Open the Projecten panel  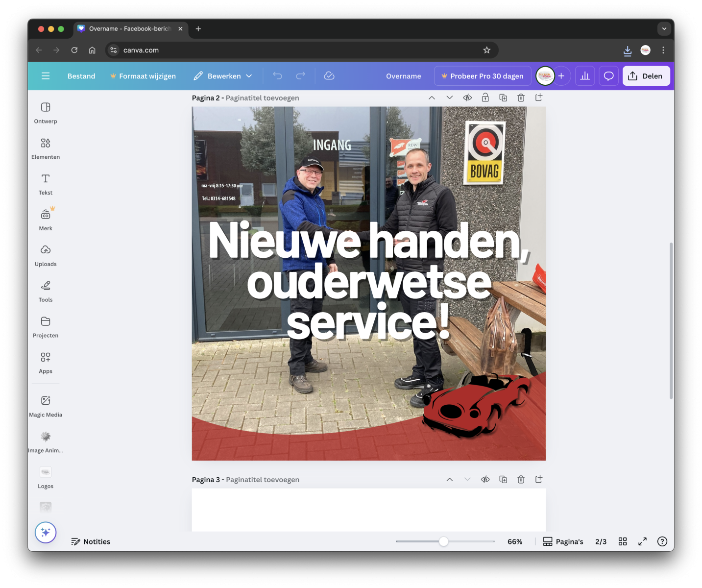pyautogui.click(x=45, y=326)
